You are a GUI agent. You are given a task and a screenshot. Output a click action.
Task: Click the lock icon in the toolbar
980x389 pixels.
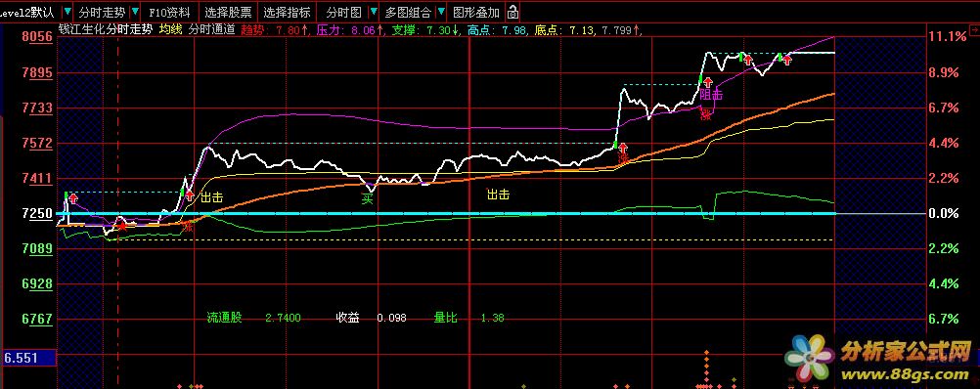click(x=512, y=12)
